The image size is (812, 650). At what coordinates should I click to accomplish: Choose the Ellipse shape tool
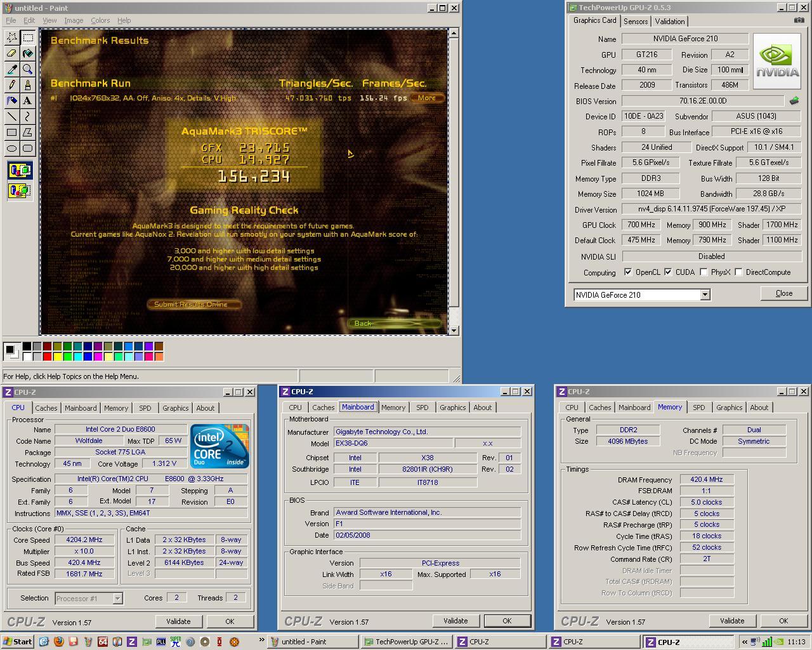(x=11, y=148)
